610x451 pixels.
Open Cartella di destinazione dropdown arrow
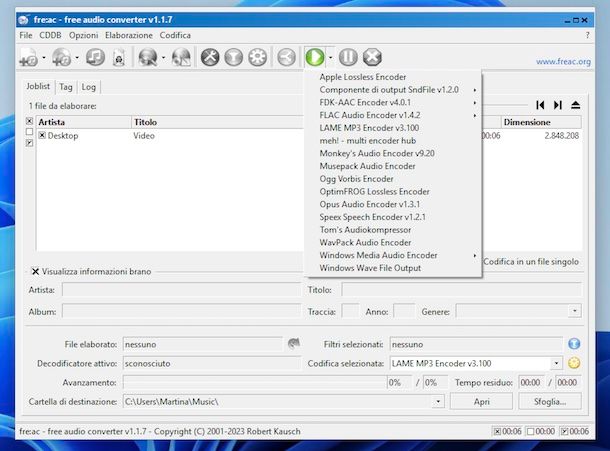click(438, 401)
